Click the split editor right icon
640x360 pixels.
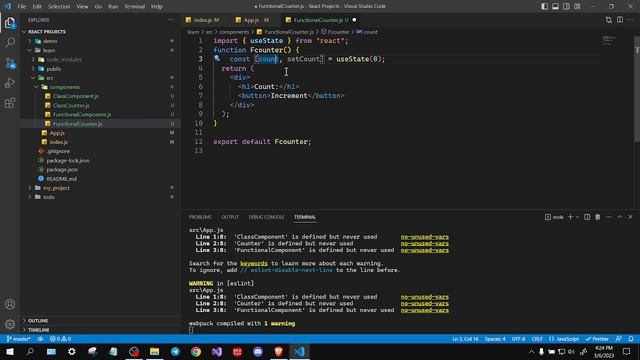point(620,20)
